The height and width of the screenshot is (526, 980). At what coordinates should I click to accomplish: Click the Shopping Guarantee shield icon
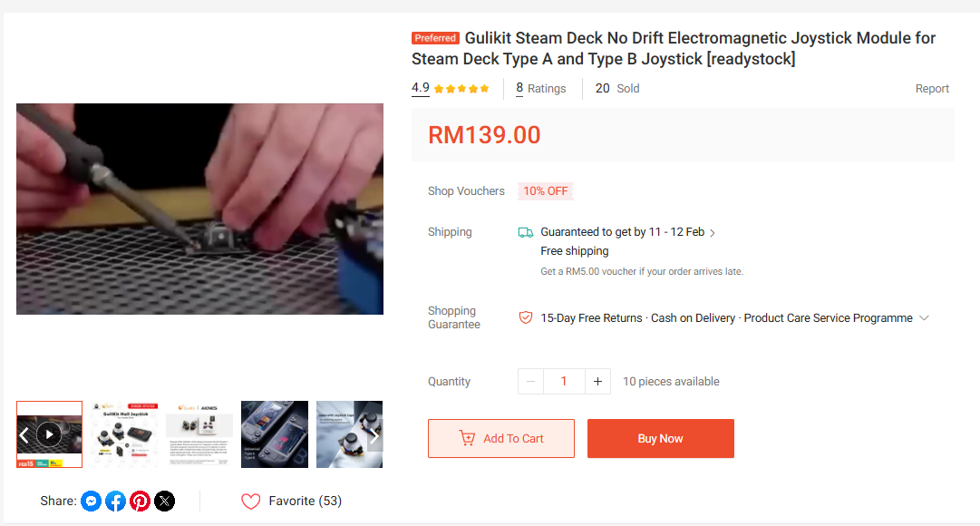pyautogui.click(x=526, y=317)
